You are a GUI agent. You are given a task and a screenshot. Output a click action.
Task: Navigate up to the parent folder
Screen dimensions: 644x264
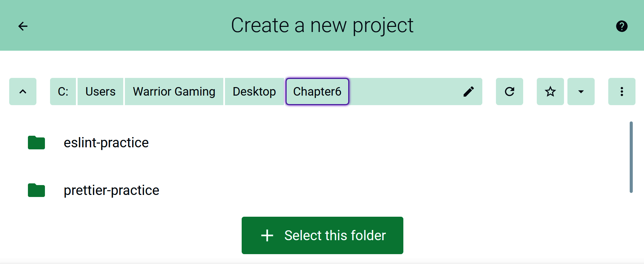coord(23,92)
